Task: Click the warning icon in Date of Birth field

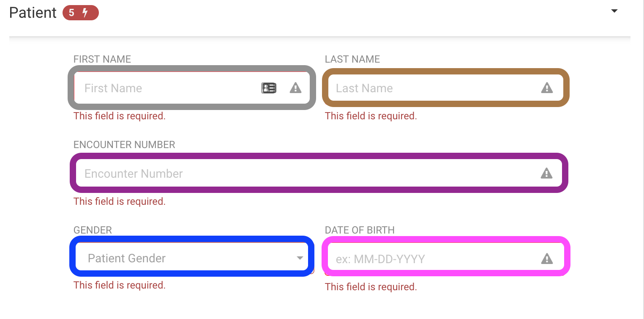Action: click(x=547, y=258)
